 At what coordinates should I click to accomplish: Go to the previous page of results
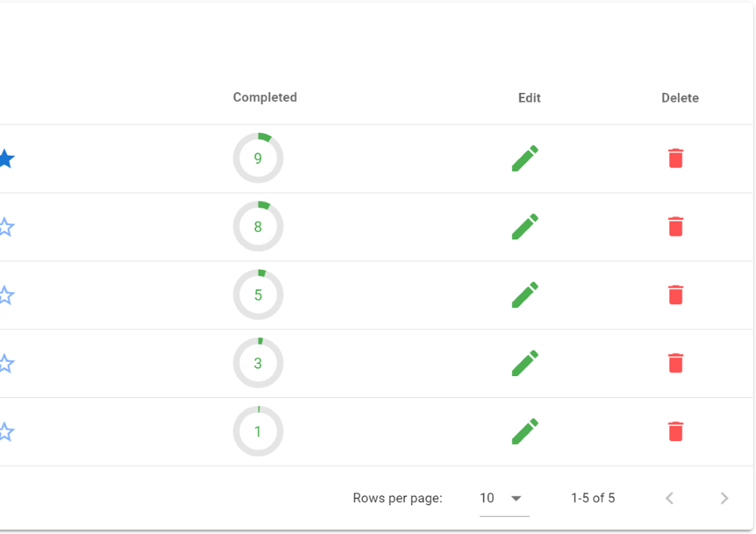click(669, 499)
